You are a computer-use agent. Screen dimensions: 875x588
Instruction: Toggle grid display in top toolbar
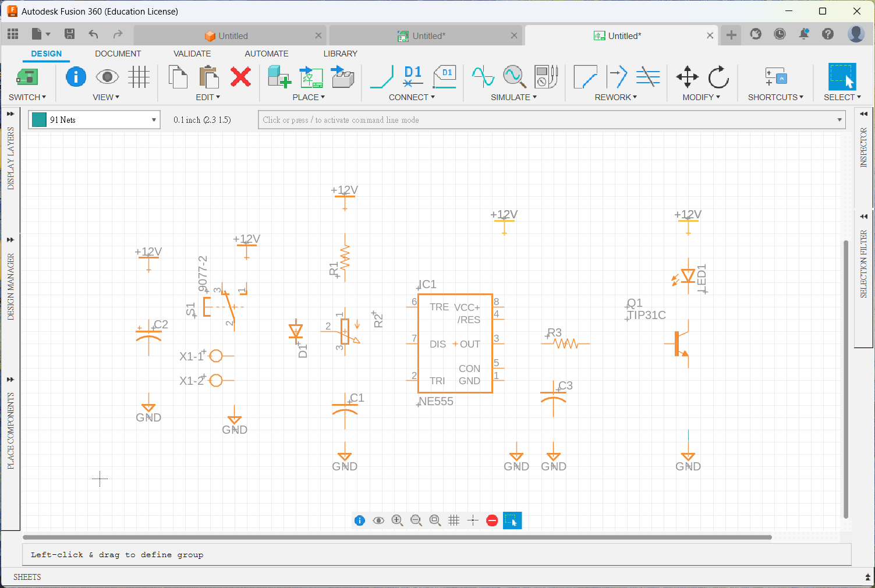(x=139, y=77)
